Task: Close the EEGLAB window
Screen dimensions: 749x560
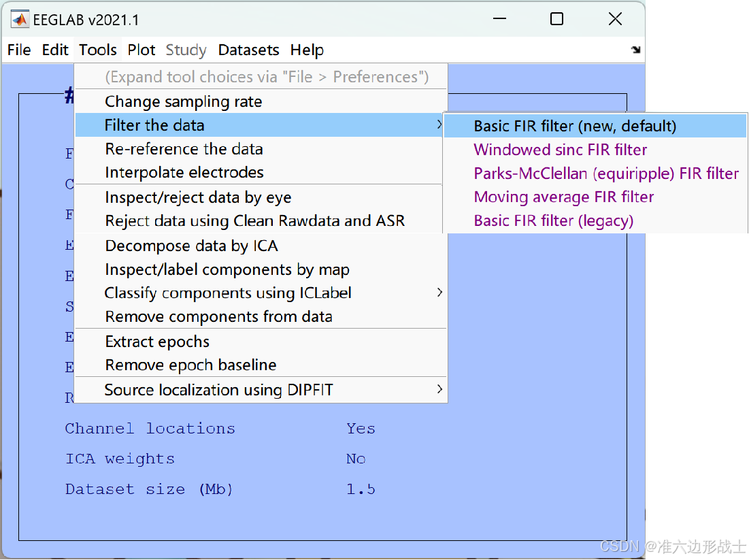Action: (x=615, y=19)
